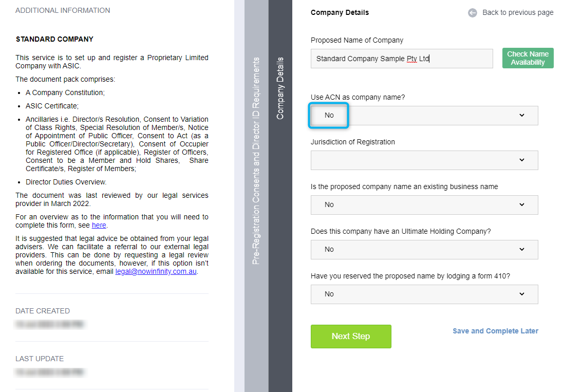Image resolution: width=563 pixels, height=392 pixels.
Task: Expand the Ultimate Holding Company dropdown
Action: pyautogui.click(x=424, y=250)
